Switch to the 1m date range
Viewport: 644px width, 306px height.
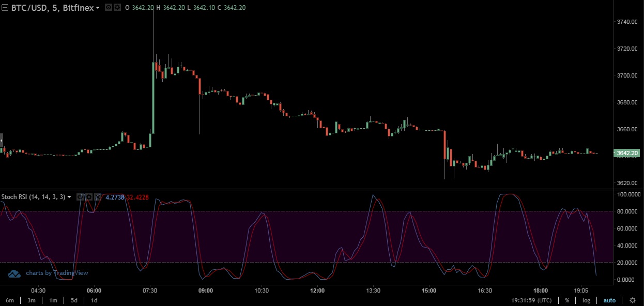pos(53,300)
